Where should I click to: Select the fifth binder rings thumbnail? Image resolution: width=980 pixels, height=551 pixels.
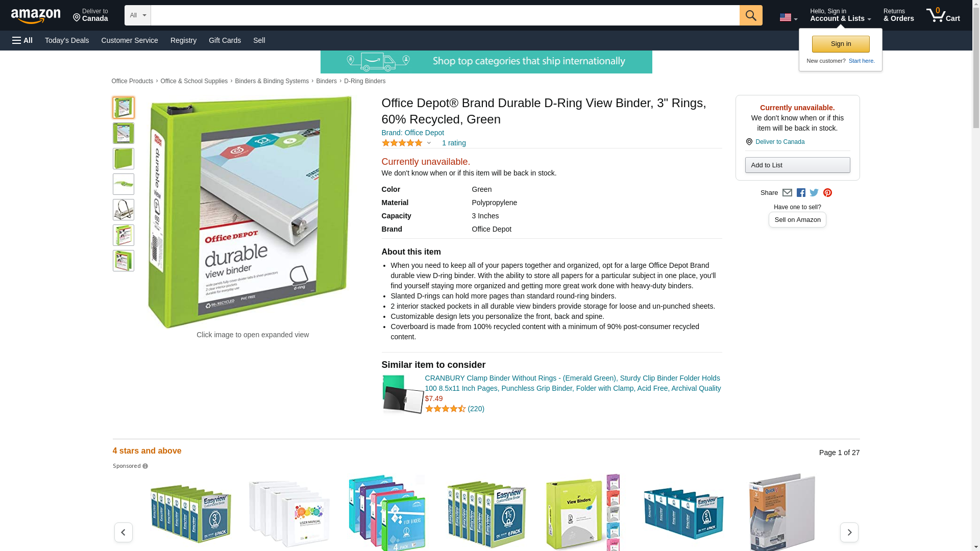(x=124, y=210)
